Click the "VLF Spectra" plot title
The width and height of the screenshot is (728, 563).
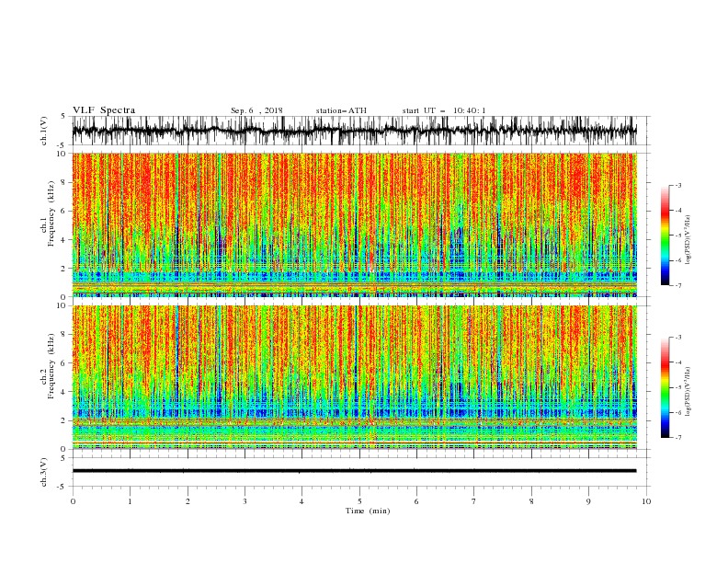(104, 110)
